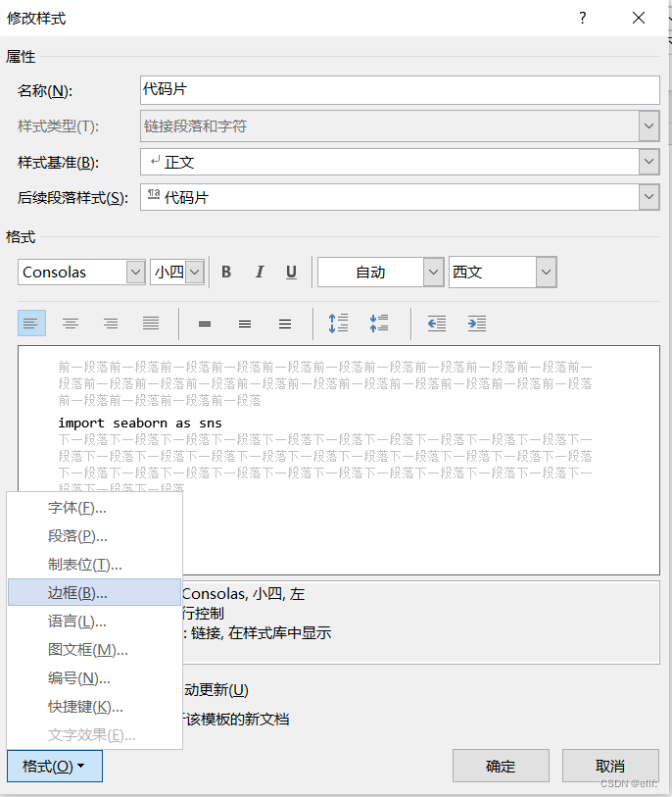Set 1.5 line spacing icon
Image resolution: width=672 pixels, height=797 pixels.
(245, 324)
